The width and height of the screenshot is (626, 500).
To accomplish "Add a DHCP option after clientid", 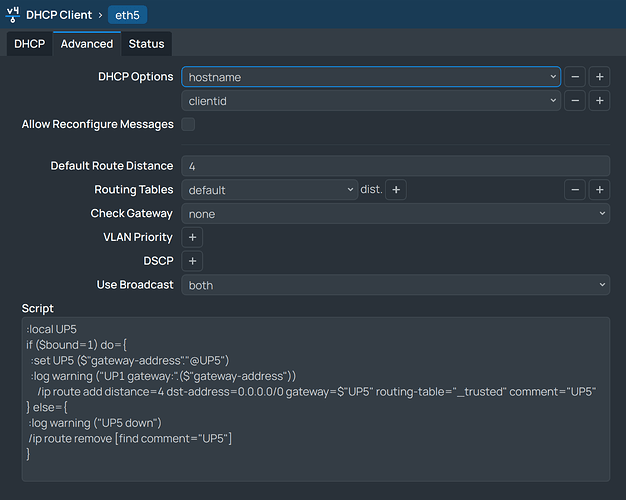I will (x=599, y=101).
